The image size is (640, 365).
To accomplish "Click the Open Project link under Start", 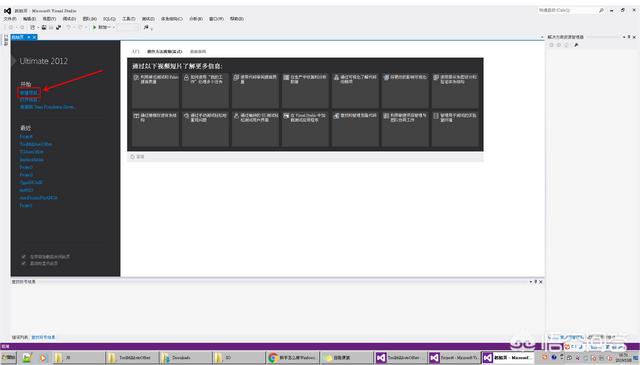I will coord(29,100).
